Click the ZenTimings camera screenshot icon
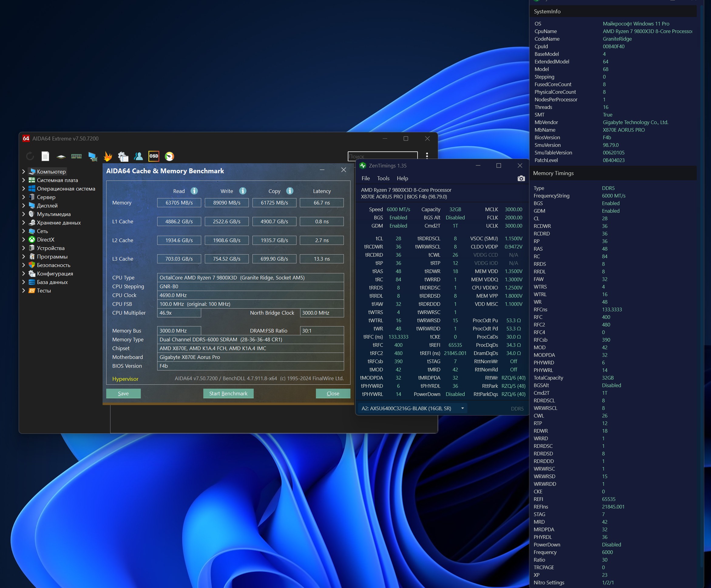Image resolution: width=711 pixels, height=588 pixels. pos(521,178)
